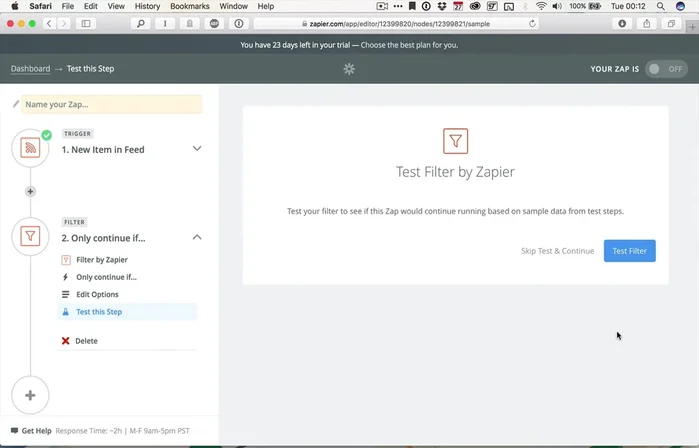
Task: Collapse the Only continue if step
Action: [197, 237]
